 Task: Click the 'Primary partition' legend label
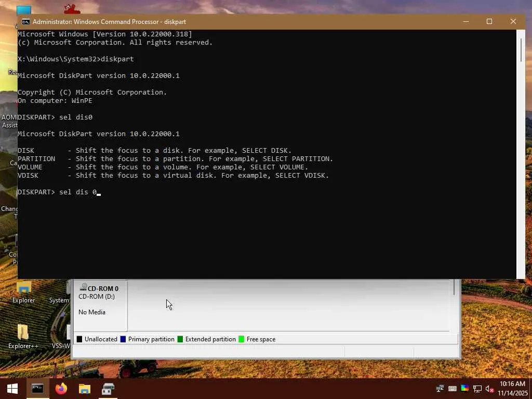pos(151,339)
